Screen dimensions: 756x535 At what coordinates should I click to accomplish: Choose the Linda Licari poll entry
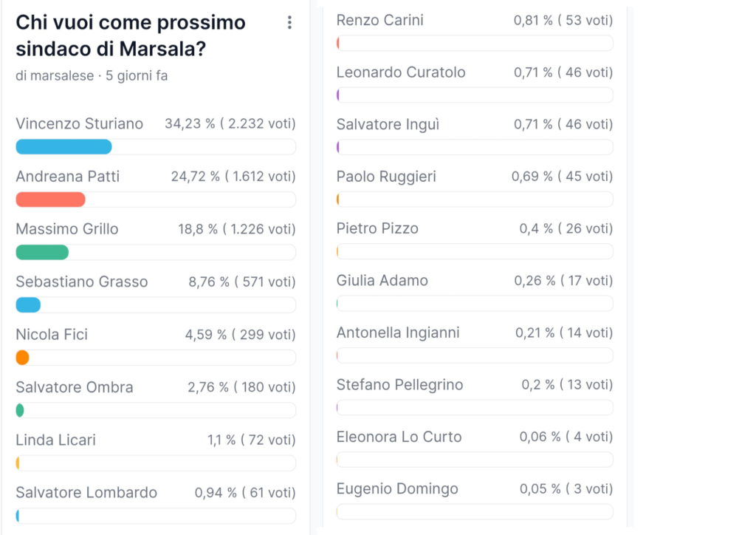coord(55,440)
